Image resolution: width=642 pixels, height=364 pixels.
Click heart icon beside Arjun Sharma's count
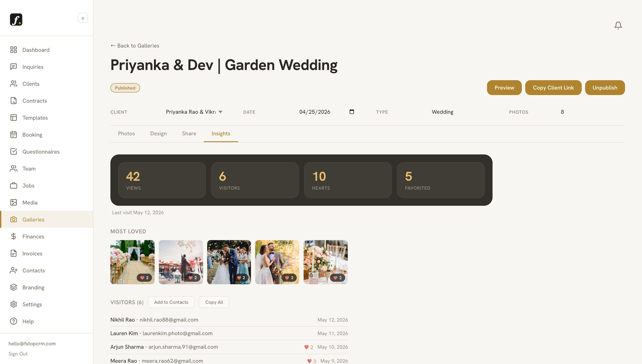tap(307, 347)
